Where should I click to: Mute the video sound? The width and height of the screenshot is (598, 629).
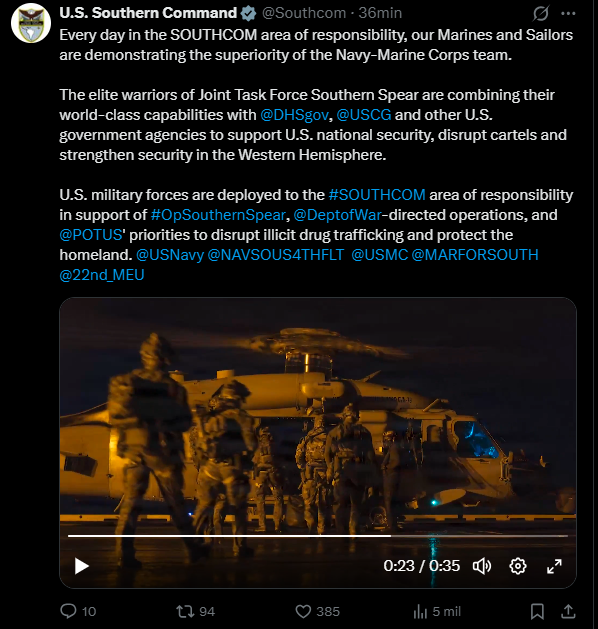(x=482, y=566)
